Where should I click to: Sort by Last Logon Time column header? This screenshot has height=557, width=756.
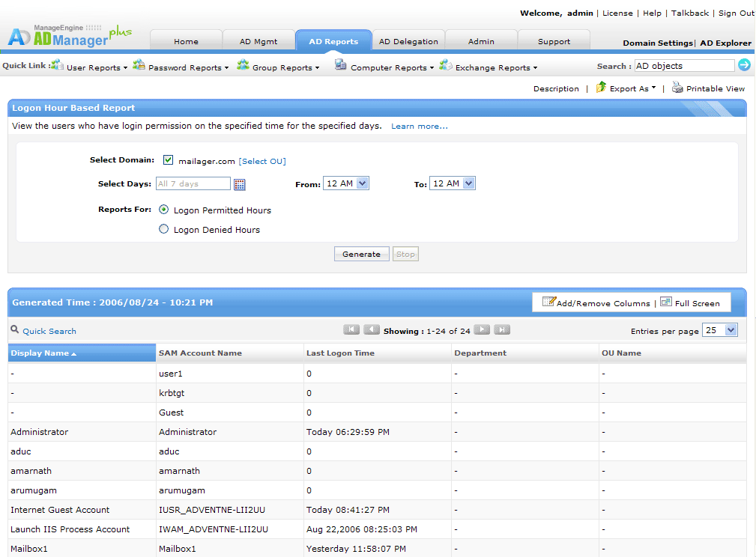pos(378,353)
